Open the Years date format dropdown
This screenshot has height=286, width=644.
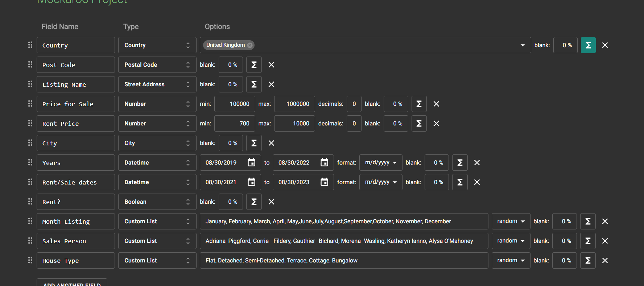click(x=380, y=163)
